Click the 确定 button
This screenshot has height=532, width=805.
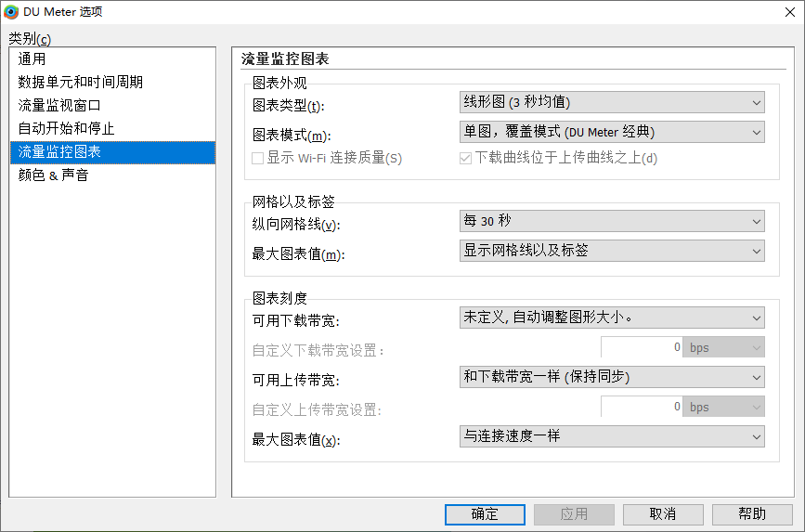coord(486,514)
